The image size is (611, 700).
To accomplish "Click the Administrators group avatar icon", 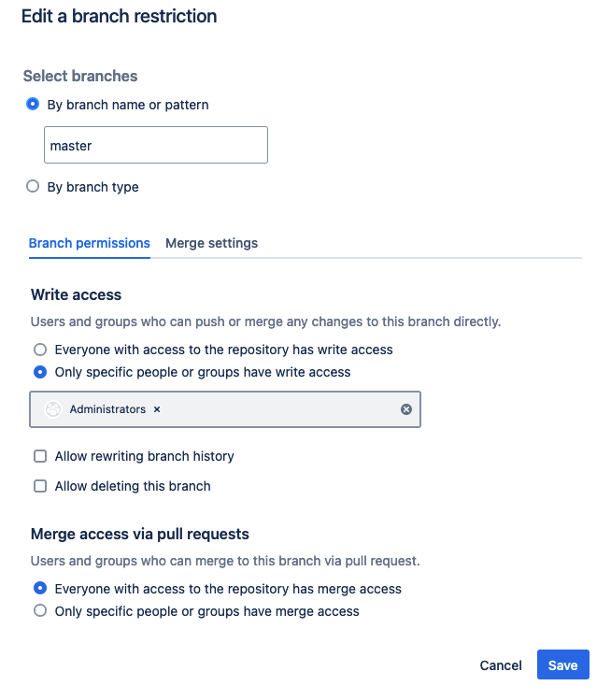I will pos(53,409).
